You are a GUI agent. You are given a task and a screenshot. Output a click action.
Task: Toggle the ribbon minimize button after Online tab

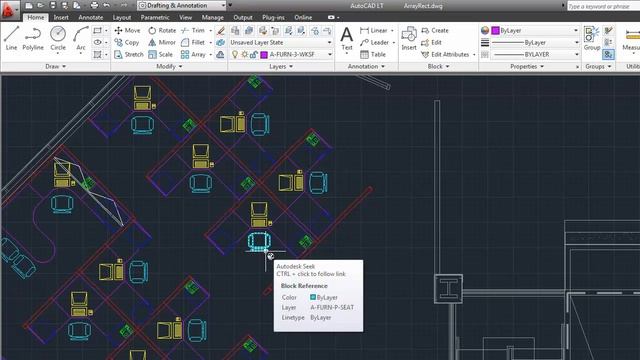click(x=331, y=18)
